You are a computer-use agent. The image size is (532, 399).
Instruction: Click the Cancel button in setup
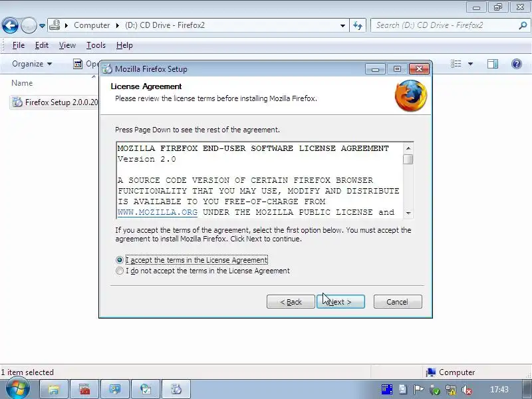(398, 302)
